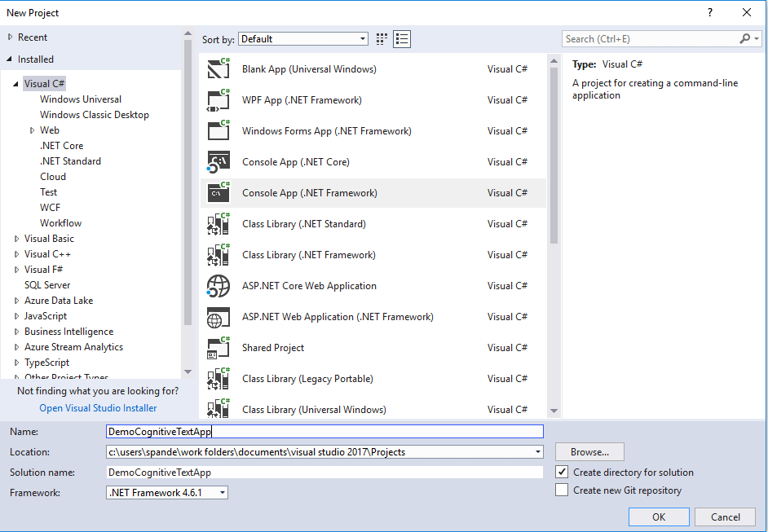Expand the Visual Basic node
The height and width of the screenshot is (532, 768).
click(x=16, y=239)
